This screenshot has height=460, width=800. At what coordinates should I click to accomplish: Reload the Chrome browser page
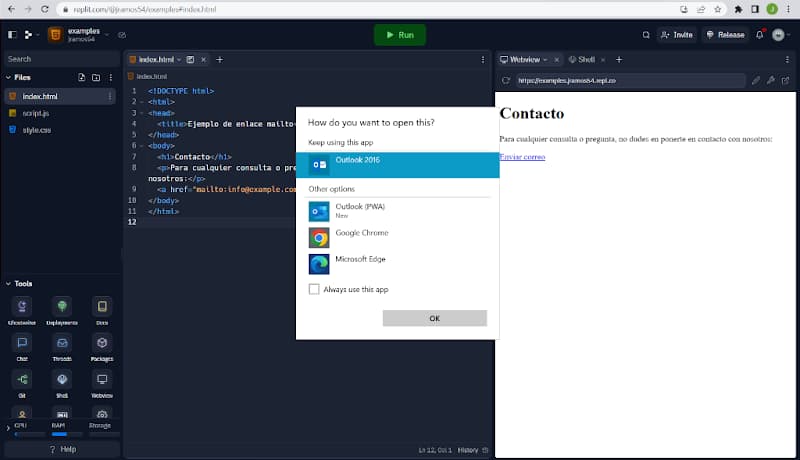click(45, 9)
